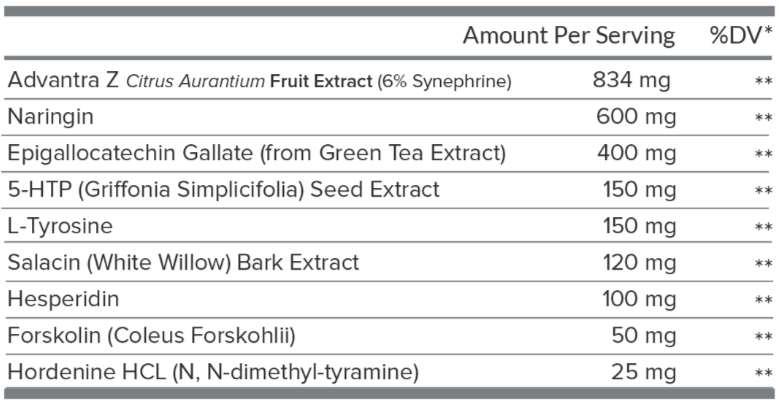Select the Hesperidin ingredient label
This screenshot has width=780, height=404.
tap(63, 300)
